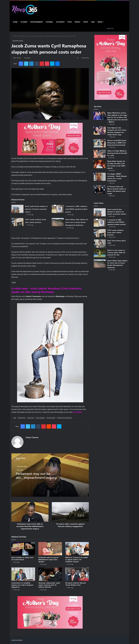
Task: Select the SA NEWS menu item
Action: (x=24, y=22)
